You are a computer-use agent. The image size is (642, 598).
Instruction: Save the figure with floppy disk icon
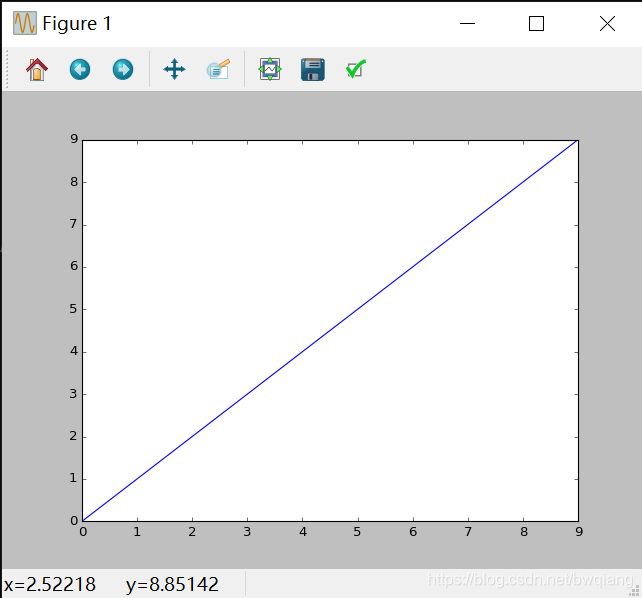(313, 69)
